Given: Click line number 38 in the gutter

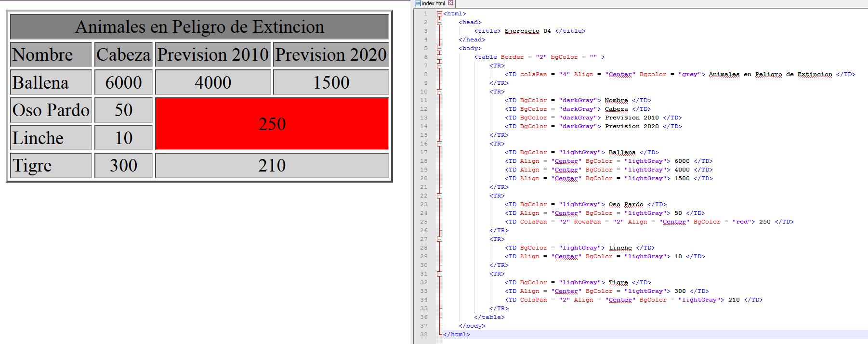Looking at the screenshot, I should [424, 334].
